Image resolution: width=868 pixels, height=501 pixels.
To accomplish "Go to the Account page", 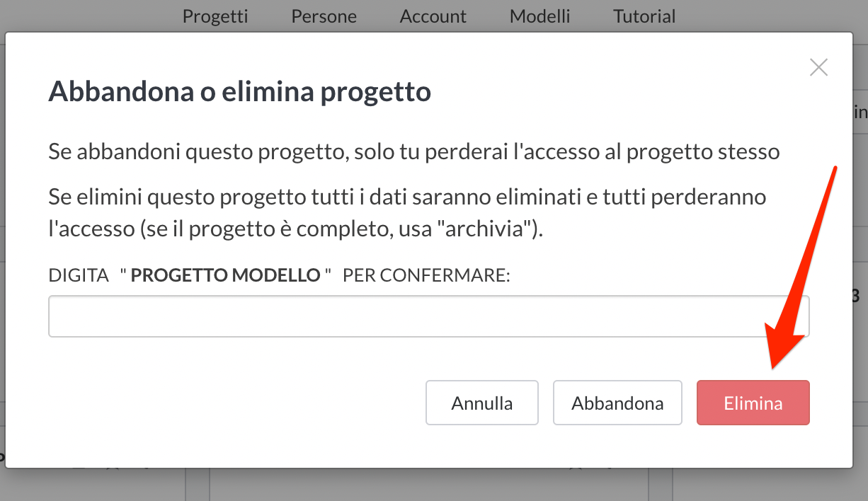I will click(433, 16).
